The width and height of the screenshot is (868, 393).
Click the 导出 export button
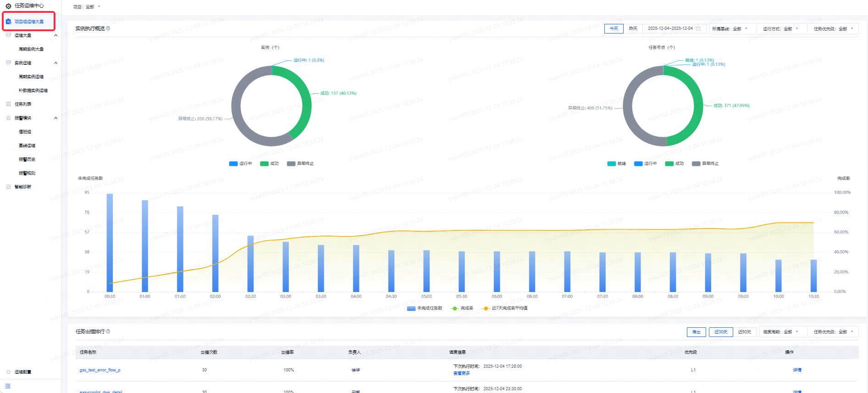click(x=697, y=332)
